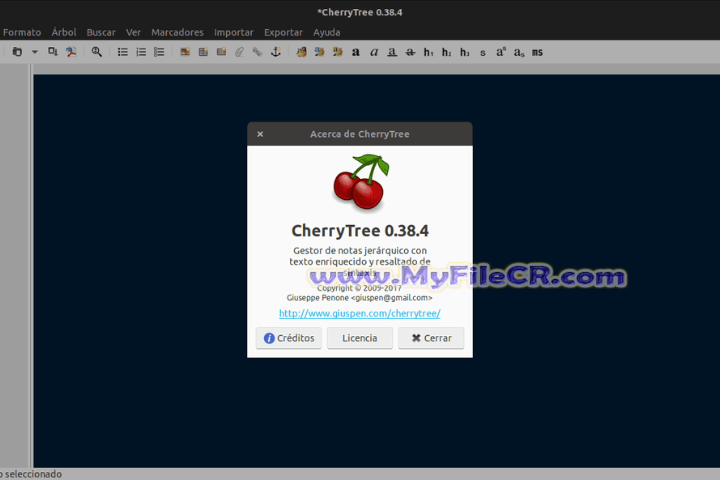This screenshot has width=720, height=480.
Task: Open the Ver menu
Action: tap(133, 32)
